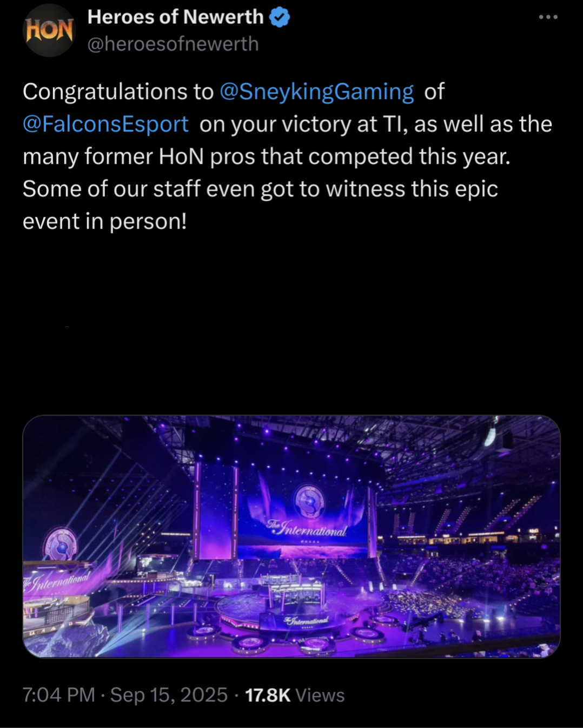Viewport: 583px width, 728px height.
Task: Click the Views label
Action: [x=320, y=695]
